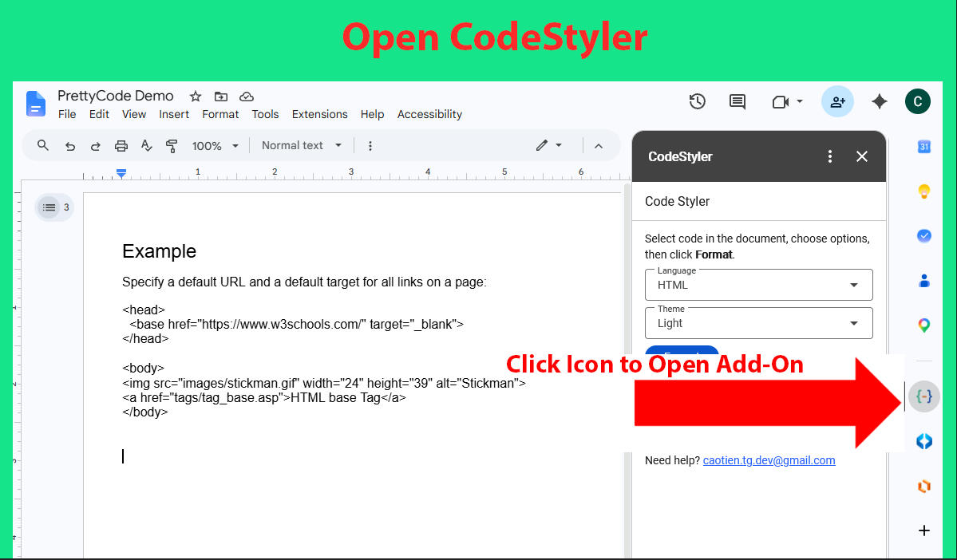Click the Code Styler panel heading

click(x=678, y=201)
